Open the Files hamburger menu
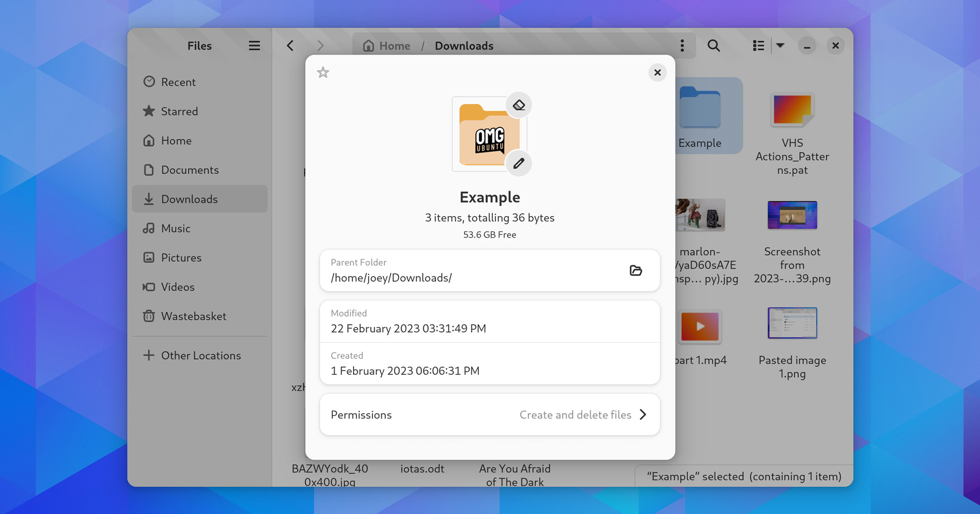The width and height of the screenshot is (980, 514). 254,46
